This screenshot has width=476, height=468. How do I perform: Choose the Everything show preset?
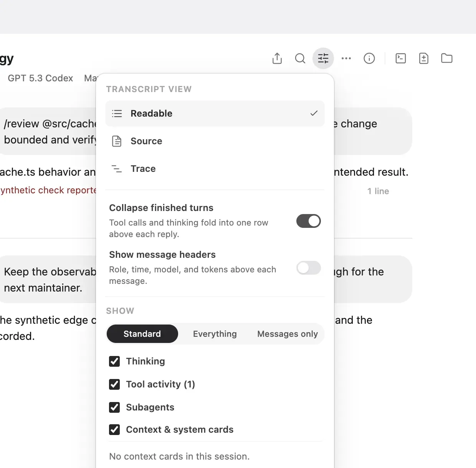[215, 334]
